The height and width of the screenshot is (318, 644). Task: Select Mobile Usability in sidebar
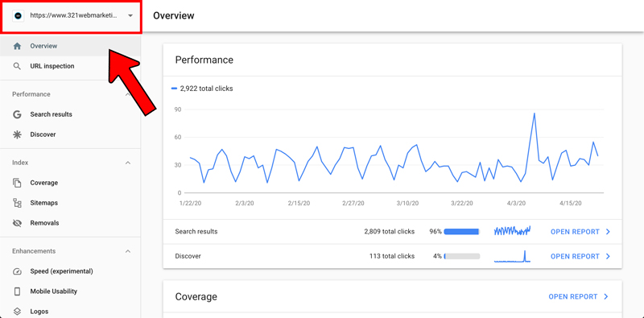click(x=70, y=291)
